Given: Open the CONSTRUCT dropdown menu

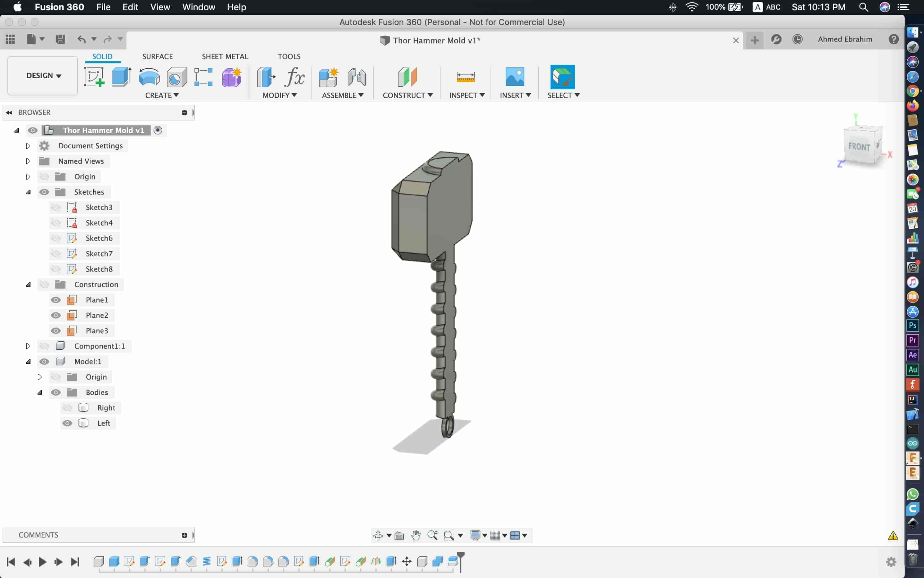Looking at the screenshot, I should coord(407,95).
